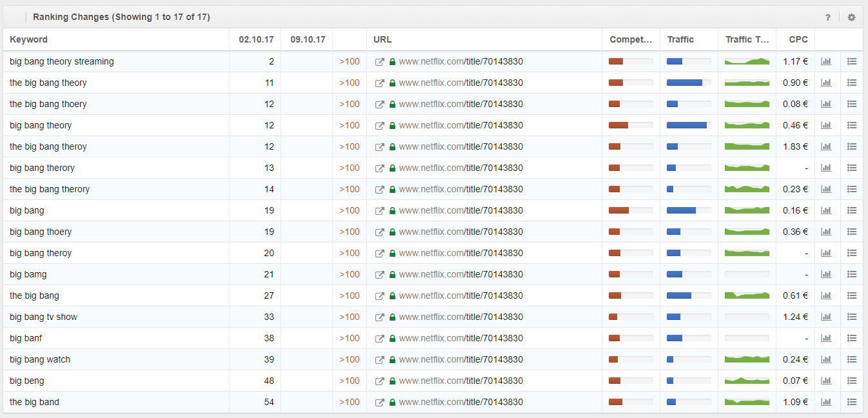Sort by the Competition column header
This screenshot has height=418, width=868.
pos(631,39)
